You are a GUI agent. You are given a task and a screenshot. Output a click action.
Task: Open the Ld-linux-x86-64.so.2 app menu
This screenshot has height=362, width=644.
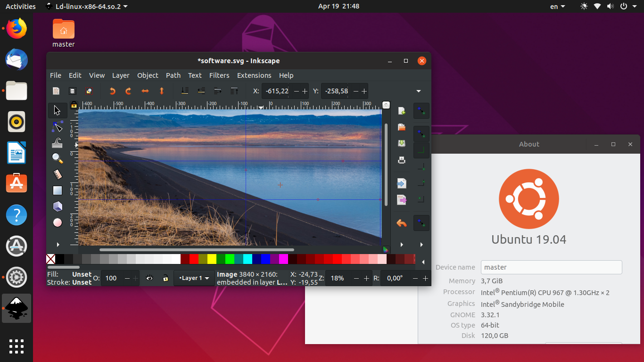86,6
